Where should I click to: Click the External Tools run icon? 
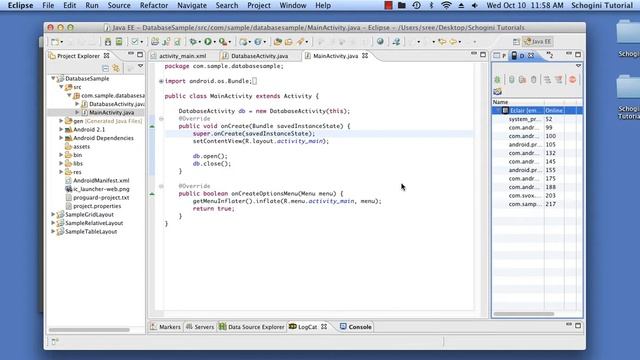point(223,42)
